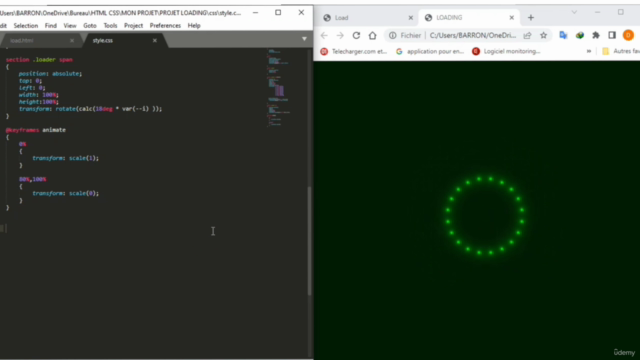Share this page from the address bar
The width and height of the screenshot is (640, 360).
pos(527,36)
